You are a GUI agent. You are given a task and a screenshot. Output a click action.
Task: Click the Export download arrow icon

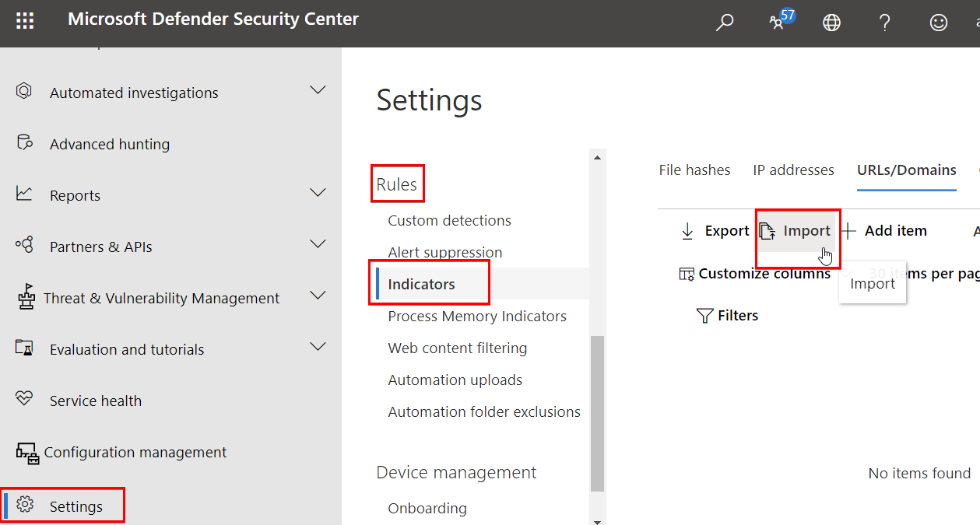click(687, 231)
